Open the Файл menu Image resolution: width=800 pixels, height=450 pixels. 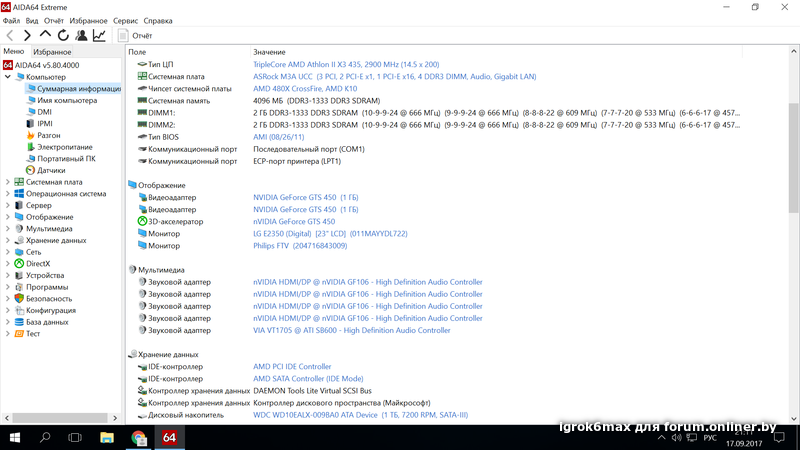(11, 21)
